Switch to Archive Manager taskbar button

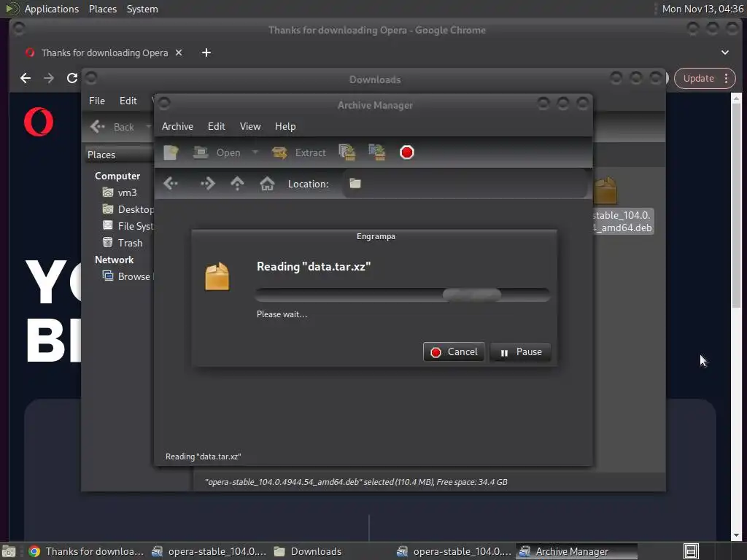[x=576, y=551]
